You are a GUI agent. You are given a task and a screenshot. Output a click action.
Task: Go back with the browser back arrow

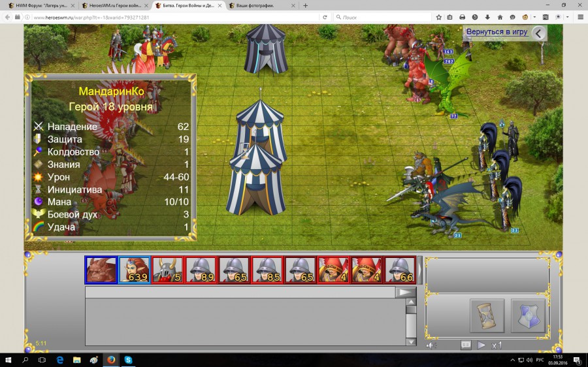(7, 17)
